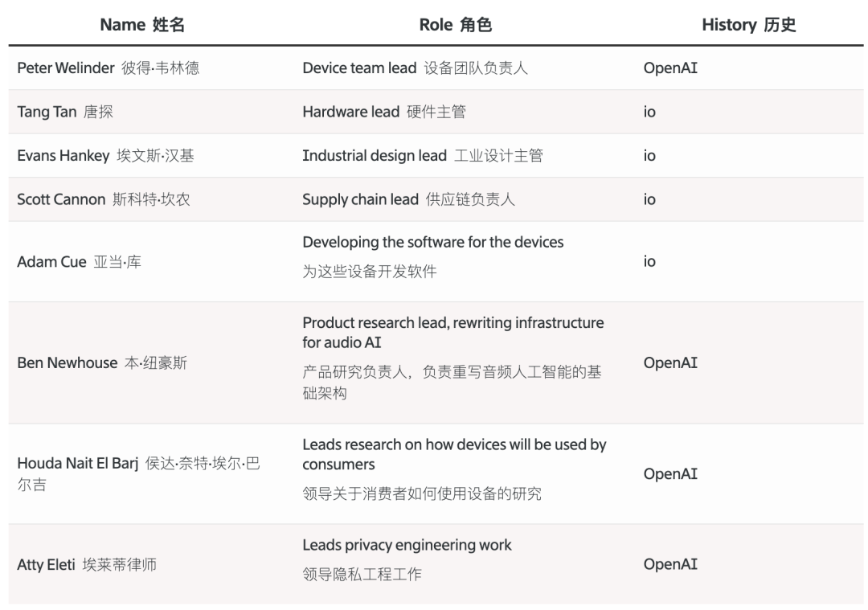Select the Tang Tan name cell
Image resolution: width=868 pixels, height=610 pixels.
pyautogui.click(x=65, y=112)
